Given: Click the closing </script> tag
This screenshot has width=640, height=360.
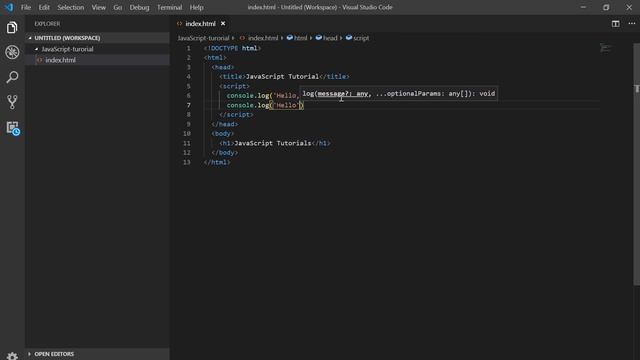Looking at the screenshot, I should coord(236,115).
